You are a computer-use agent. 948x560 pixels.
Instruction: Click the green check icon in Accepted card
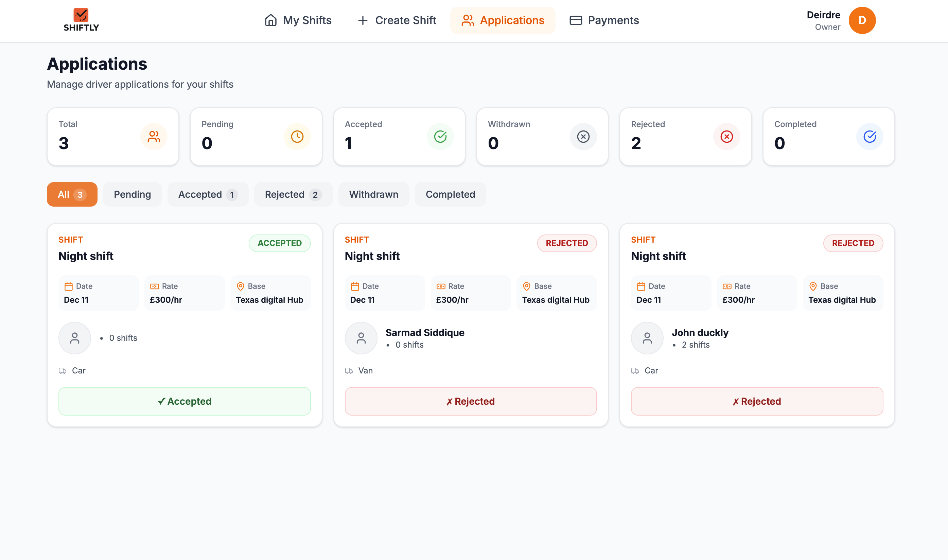[x=440, y=137]
